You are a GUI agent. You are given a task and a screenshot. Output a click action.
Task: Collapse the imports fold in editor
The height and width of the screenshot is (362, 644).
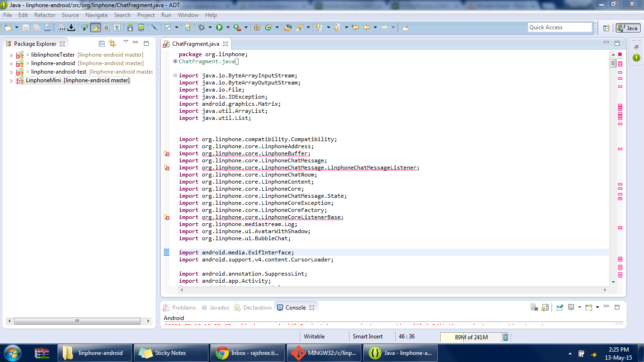click(x=175, y=76)
